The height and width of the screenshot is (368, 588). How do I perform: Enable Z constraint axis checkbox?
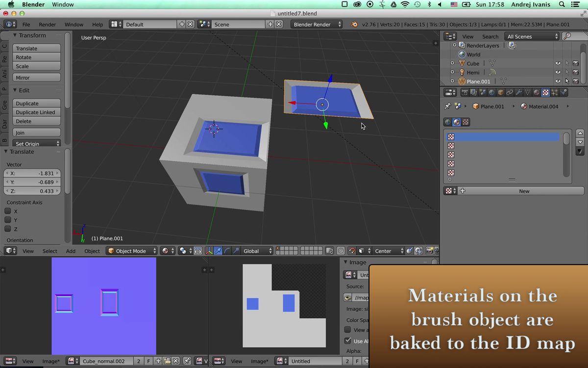pos(8,229)
